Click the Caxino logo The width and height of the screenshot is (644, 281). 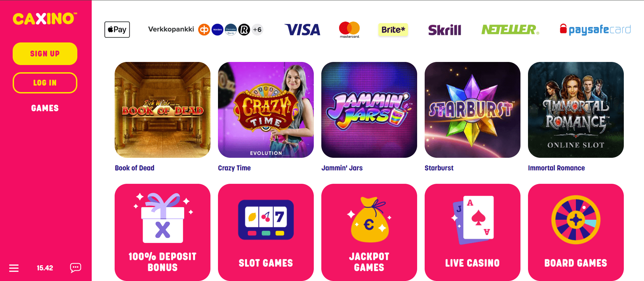(45, 19)
